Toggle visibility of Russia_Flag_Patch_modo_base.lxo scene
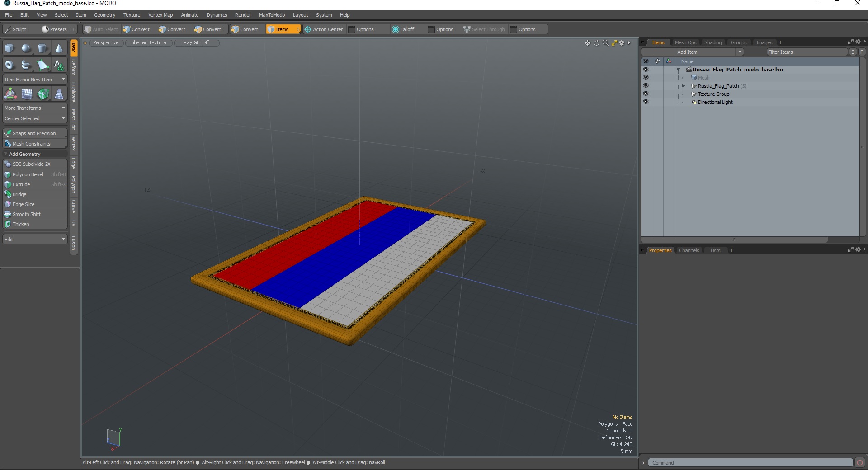Image resolution: width=868 pixels, height=470 pixels. point(646,70)
